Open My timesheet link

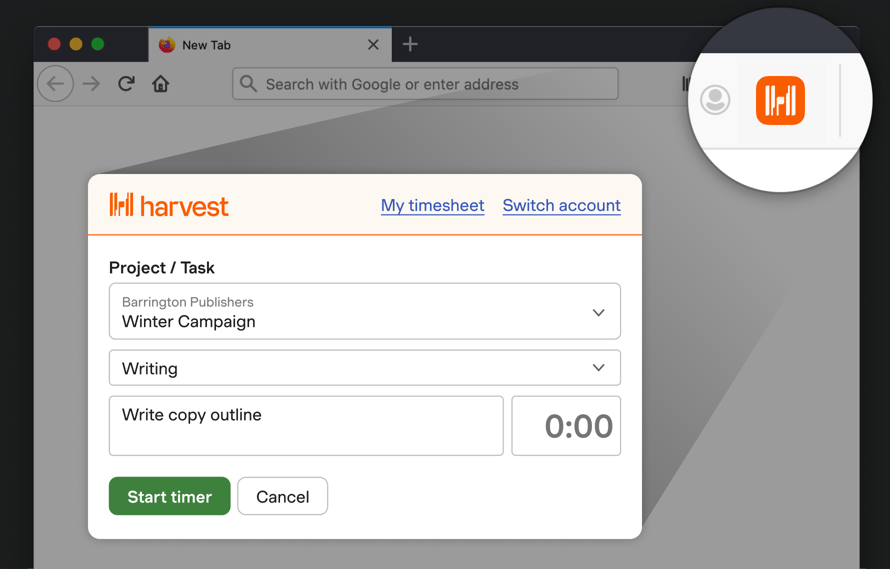433,205
